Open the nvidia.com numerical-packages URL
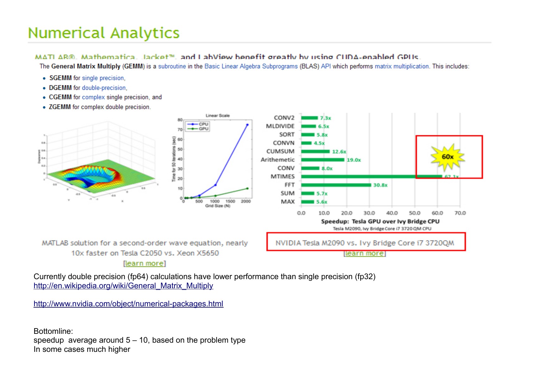 (128, 304)
